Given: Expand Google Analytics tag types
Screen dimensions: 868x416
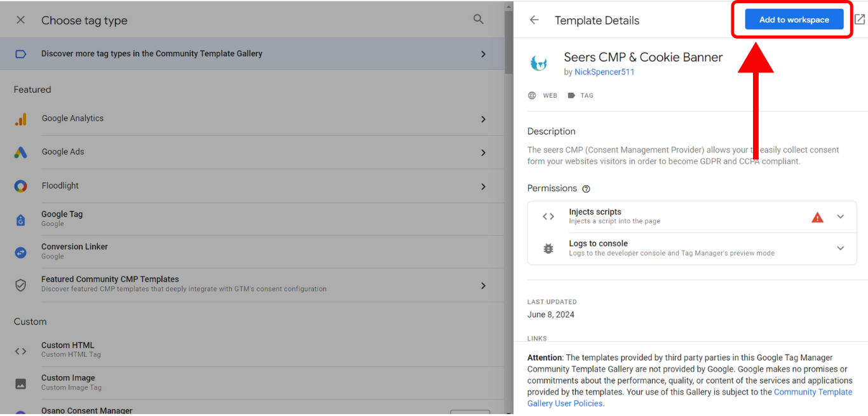Looking at the screenshot, I should (x=484, y=119).
